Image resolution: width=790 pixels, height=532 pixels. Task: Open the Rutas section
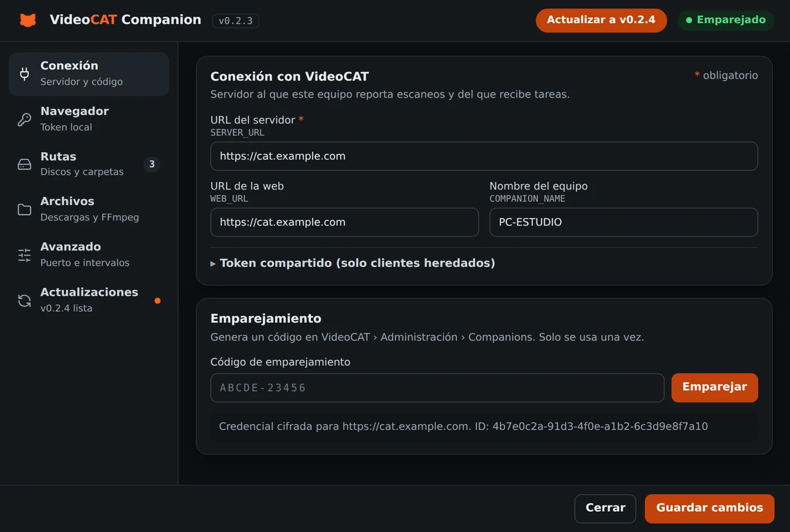point(89,164)
